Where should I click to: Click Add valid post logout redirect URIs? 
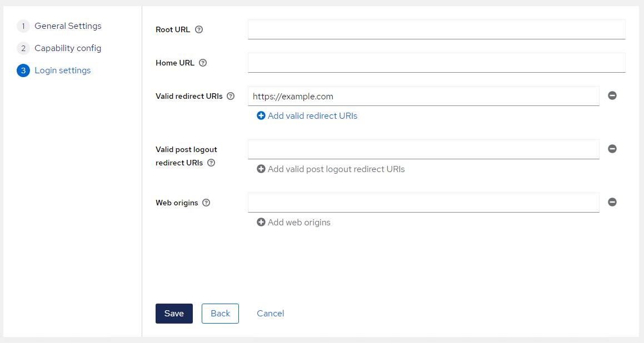(331, 169)
